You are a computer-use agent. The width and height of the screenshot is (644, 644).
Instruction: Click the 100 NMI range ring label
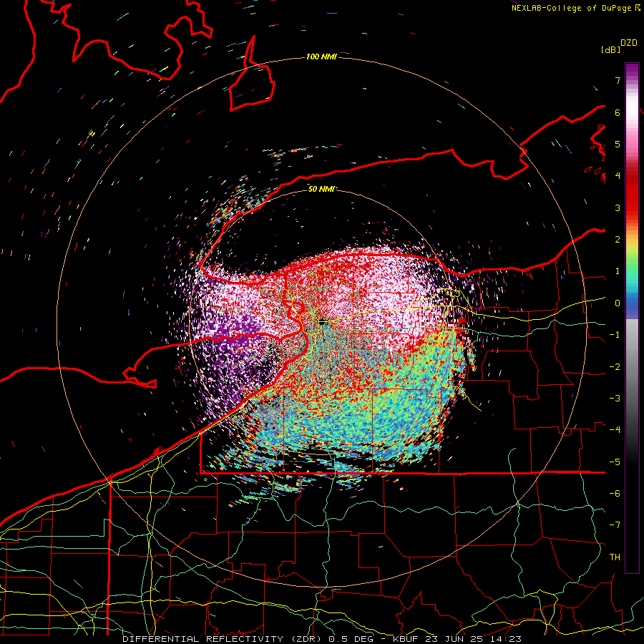point(321,57)
